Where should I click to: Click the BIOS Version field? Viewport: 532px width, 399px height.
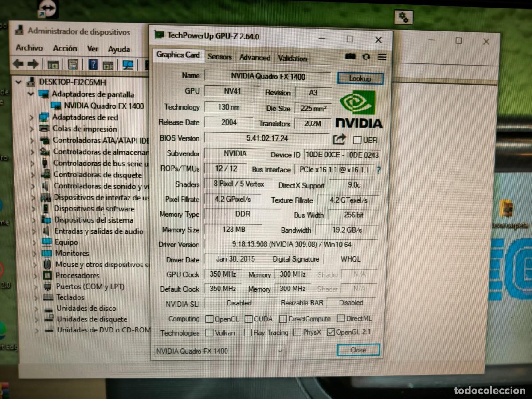point(267,138)
